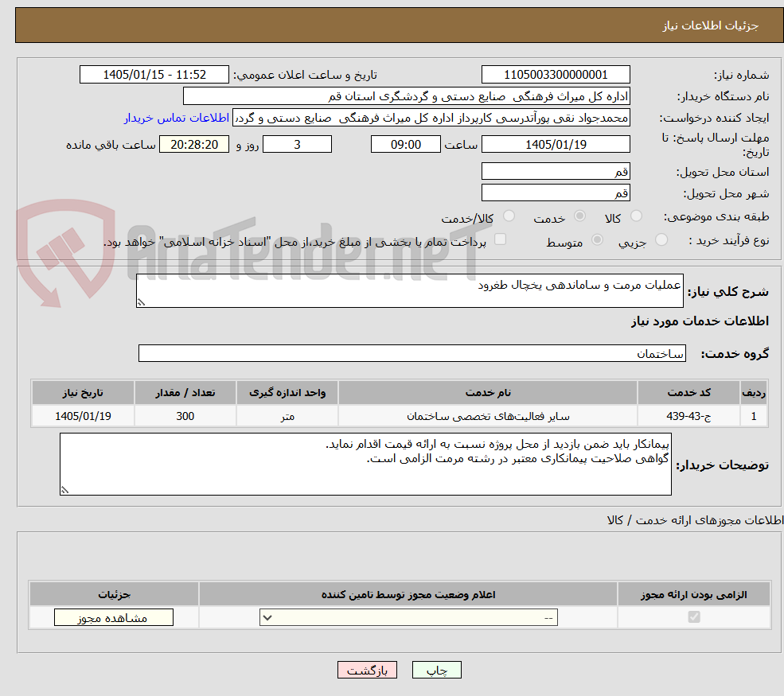Click the delivery city field قم
Screen dimensions: 784x696
[556, 192]
